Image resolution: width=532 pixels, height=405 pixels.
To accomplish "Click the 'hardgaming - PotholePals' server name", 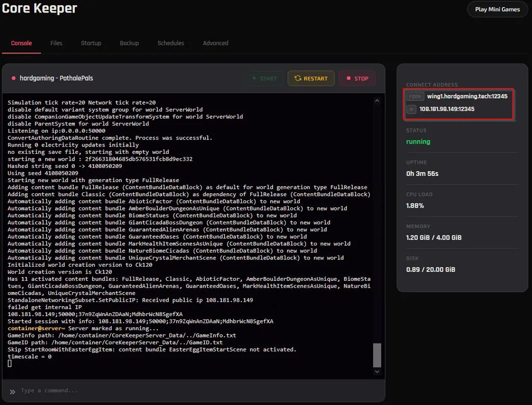I will tap(56, 78).
